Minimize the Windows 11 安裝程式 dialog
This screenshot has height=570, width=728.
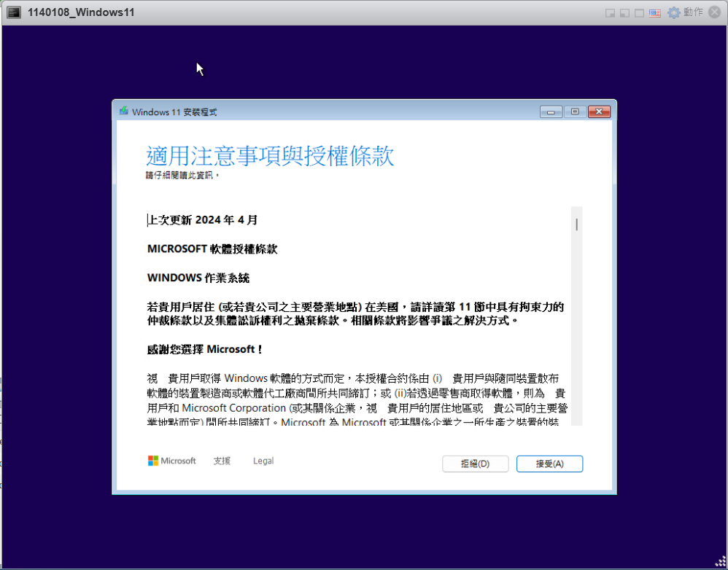tap(551, 112)
